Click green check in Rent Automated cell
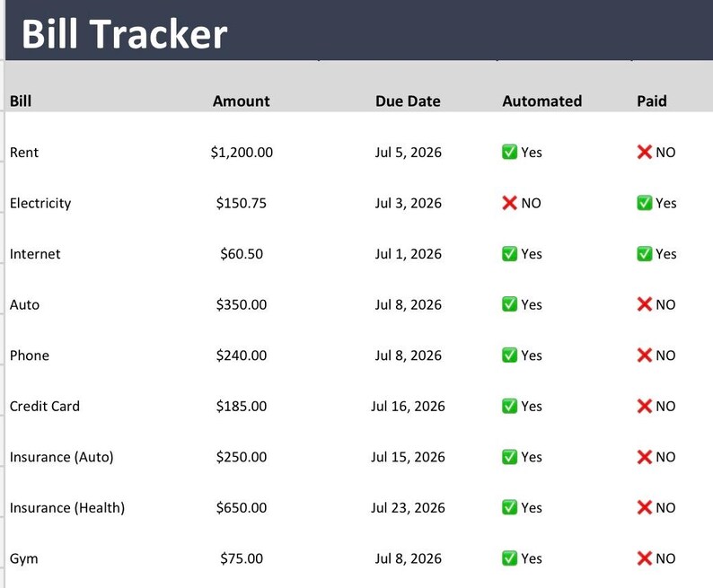The image size is (713, 588). 509,152
